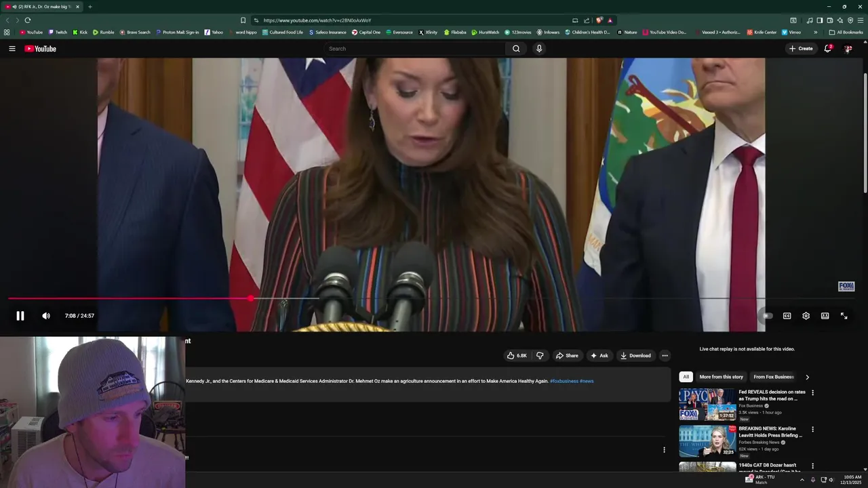The image size is (868, 488).
Task: Click the browser address bar URL
Action: click(x=317, y=20)
